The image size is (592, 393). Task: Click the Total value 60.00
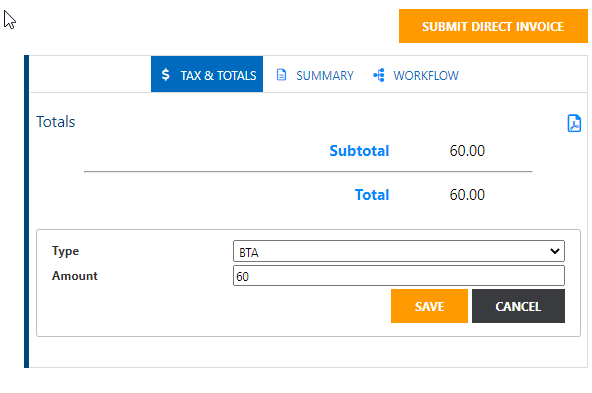(467, 195)
